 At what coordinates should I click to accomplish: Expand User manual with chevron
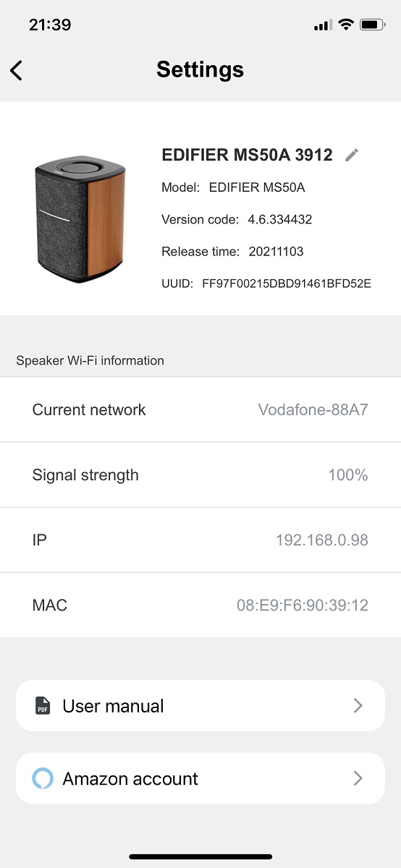[x=358, y=706]
